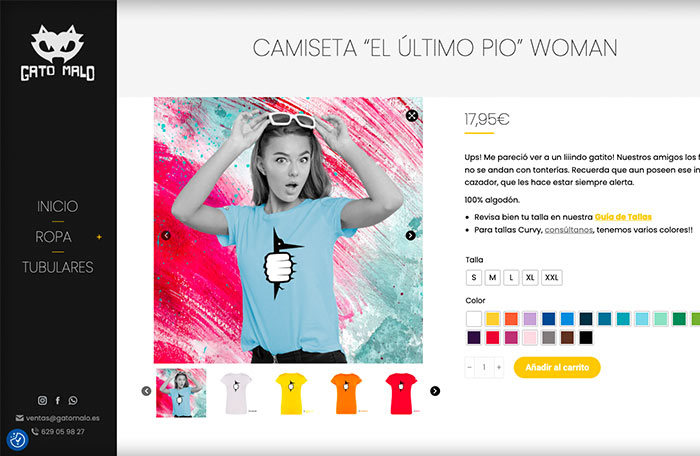Open the WhatsApp chat icon
Screen dimensions: 700x456
coord(73,400)
